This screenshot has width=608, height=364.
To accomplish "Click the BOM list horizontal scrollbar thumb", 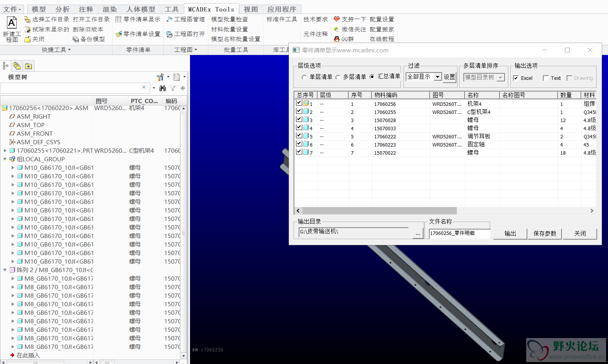I will tap(379, 210).
